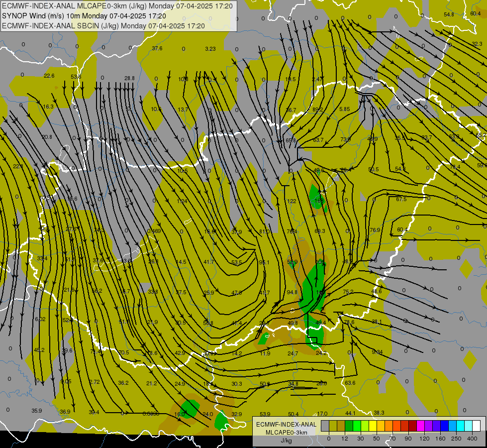
Task: Click the legend tick label '30'
Action: pos(361,439)
